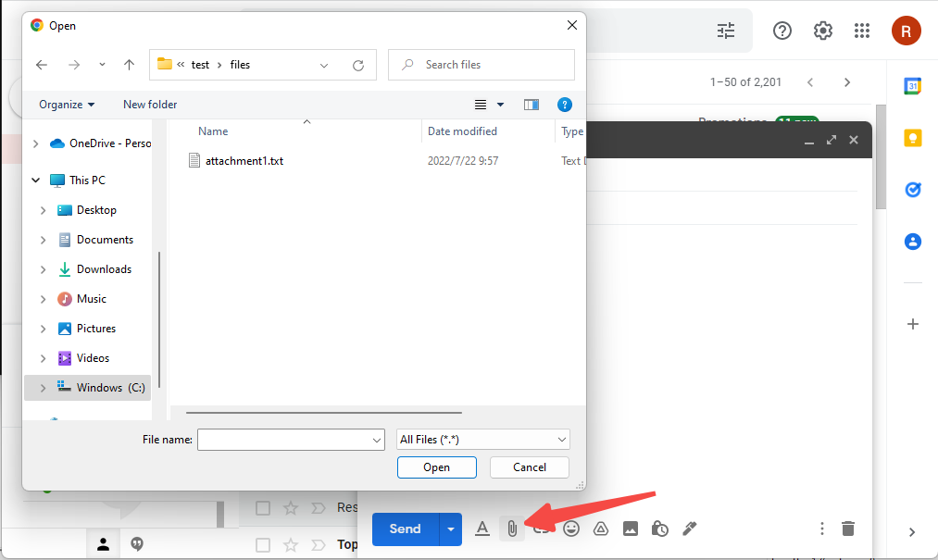The image size is (938, 560).
Task: Open the Send options dropdown arrow
Action: coord(451,529)
